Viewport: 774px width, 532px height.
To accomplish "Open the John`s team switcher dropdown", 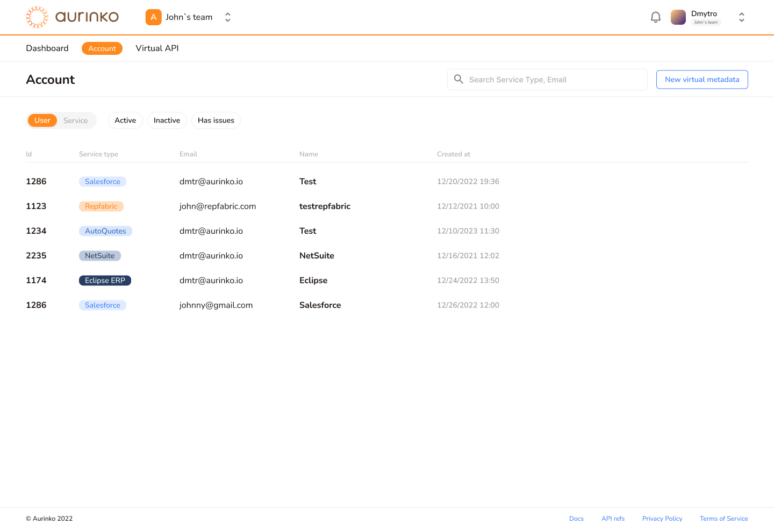I will (227, 17).
